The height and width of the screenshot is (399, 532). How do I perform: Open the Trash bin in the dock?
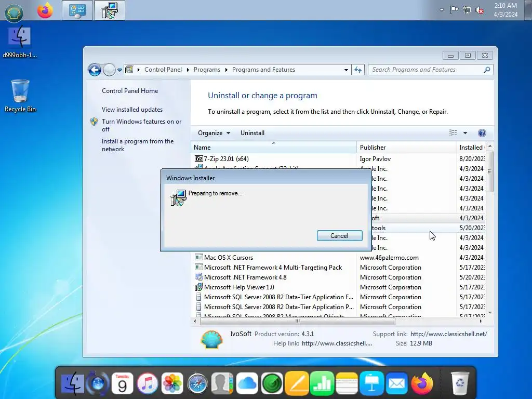click(x=460, y=384)
